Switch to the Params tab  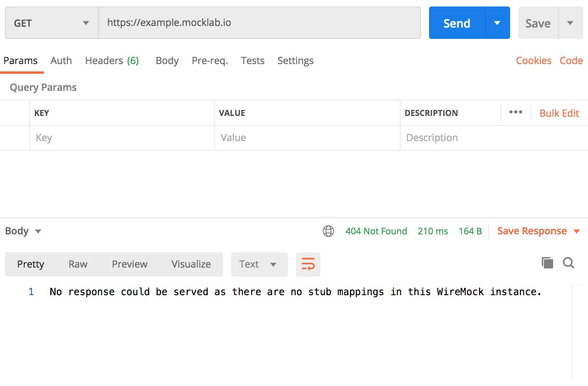21,61
